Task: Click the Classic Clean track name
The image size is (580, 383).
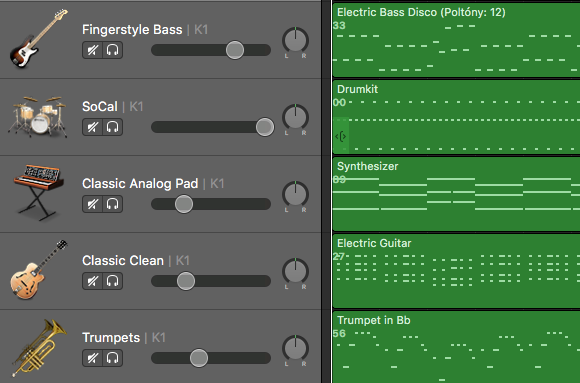Action: (123, 261)
